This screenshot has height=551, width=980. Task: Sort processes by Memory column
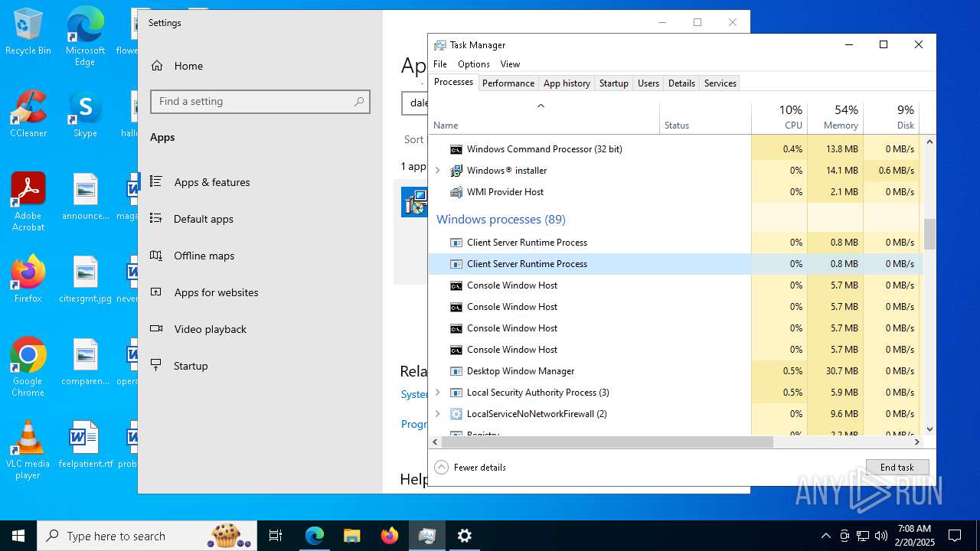click(x=835, y=118)
